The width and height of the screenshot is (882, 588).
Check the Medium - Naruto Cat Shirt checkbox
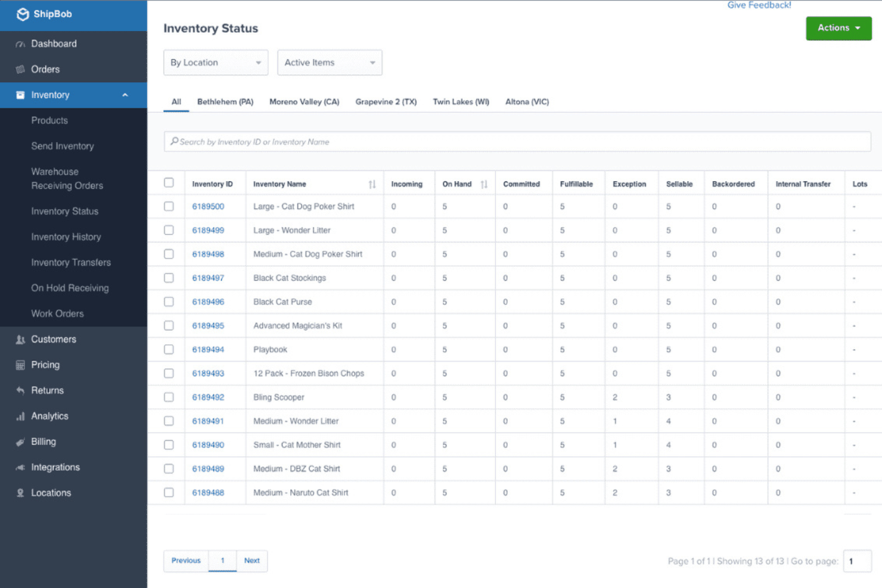169,493
